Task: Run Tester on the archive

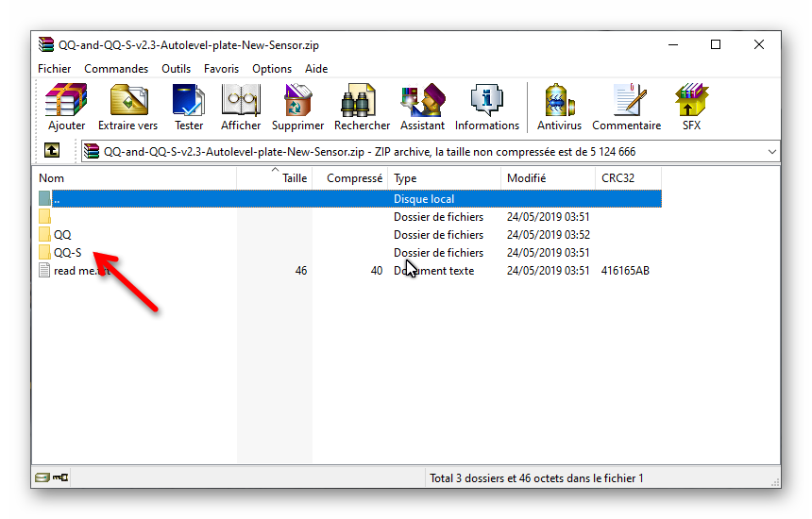Action: pyautogui.click(x=188, y=107)
